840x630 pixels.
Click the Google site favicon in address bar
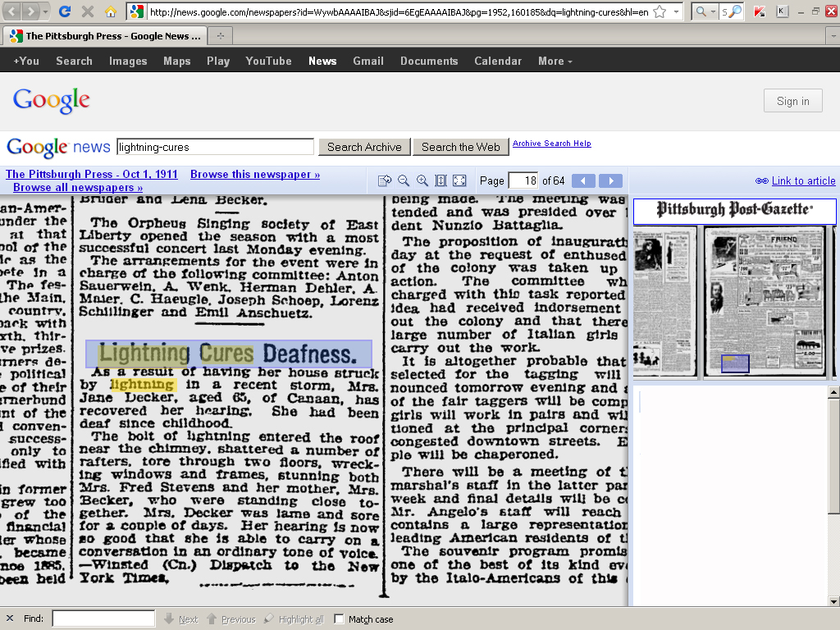point(137,11)
